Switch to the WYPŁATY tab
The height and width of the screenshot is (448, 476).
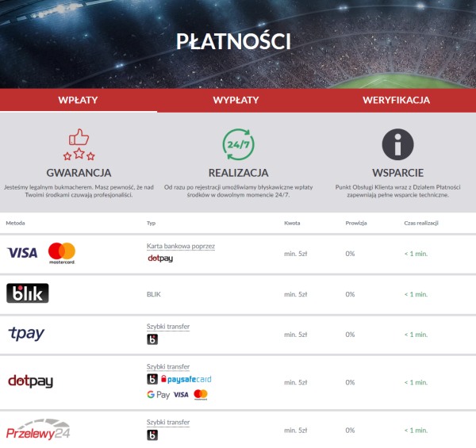236,100
